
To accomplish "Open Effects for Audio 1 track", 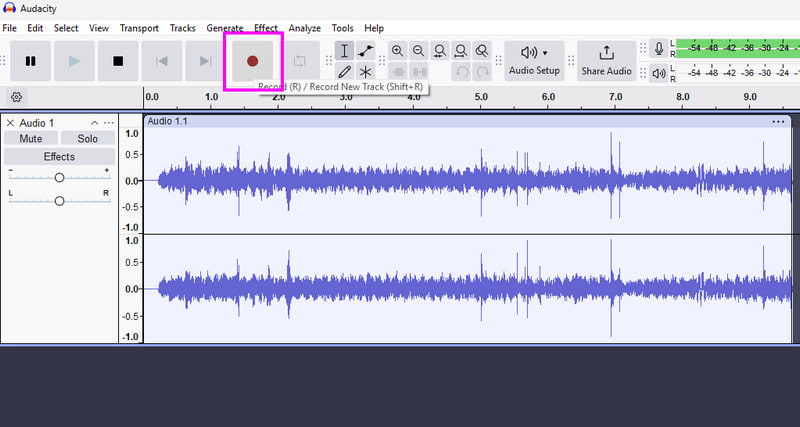I will point(59,157).
